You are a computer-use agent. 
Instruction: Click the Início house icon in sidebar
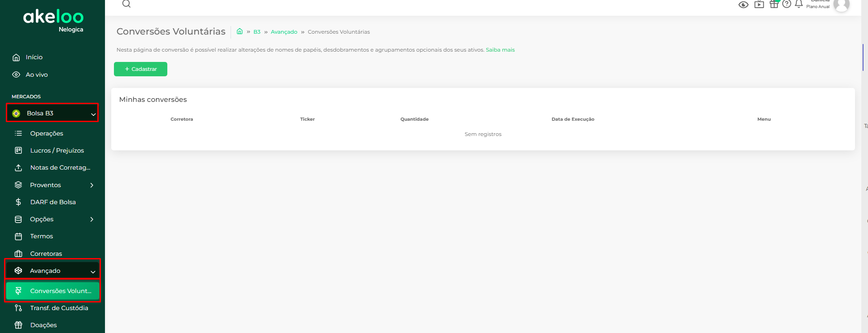pos(16,57)
